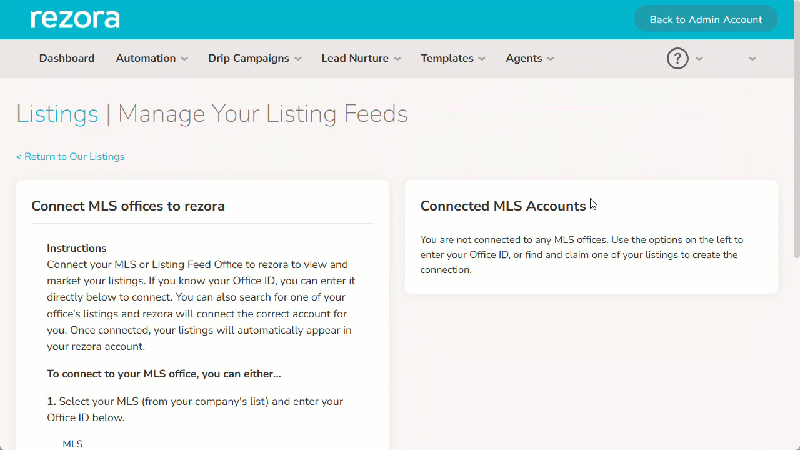Expand the Drip Campaigns menu
Viewport: 800px width, 450px height.
(255, 58)
